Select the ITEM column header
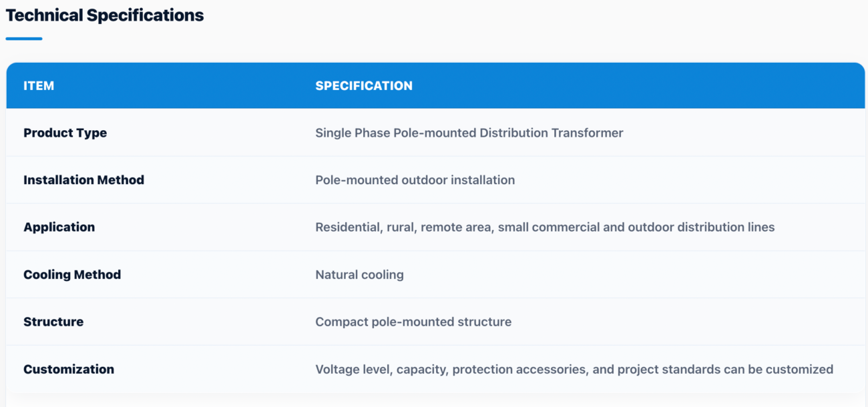 (39, 85)
